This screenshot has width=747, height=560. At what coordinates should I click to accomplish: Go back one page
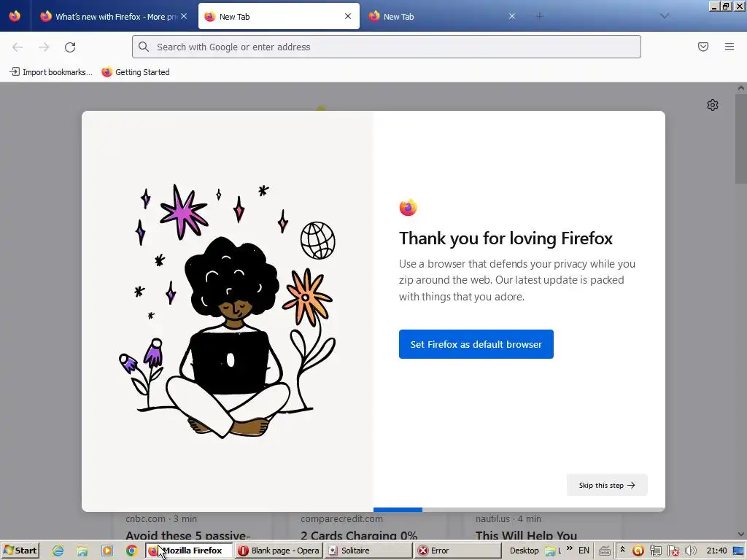pos(18,47)
